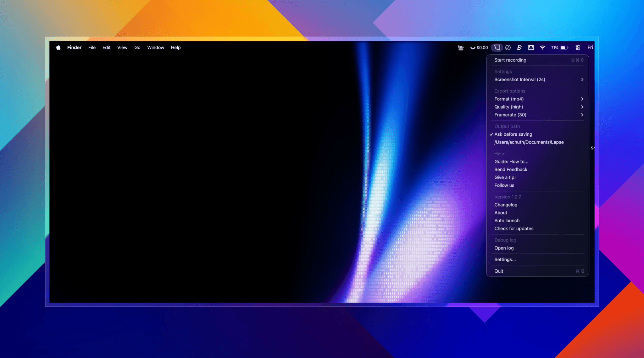Open the Go menu

[x=137, y=48]
